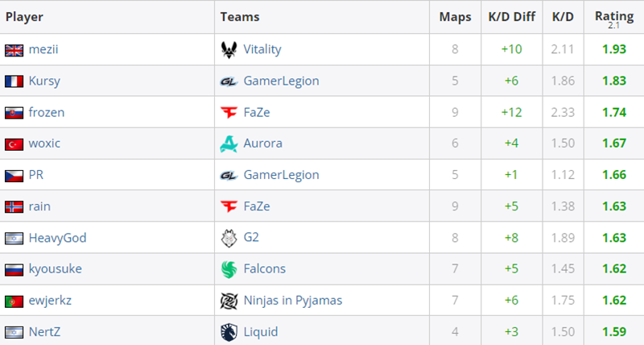
Task: Click GamerLegion logo in Kursy's row
Action: pyautogui.click(x=229, y=82)
